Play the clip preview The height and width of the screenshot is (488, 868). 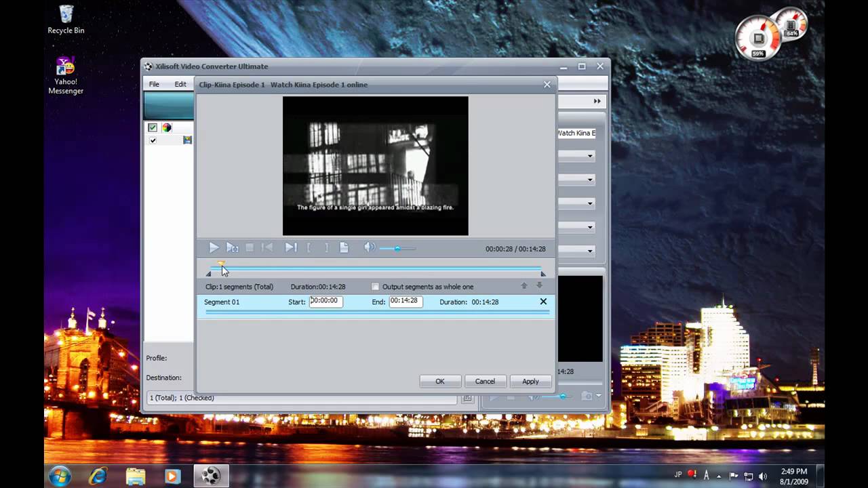214,248
